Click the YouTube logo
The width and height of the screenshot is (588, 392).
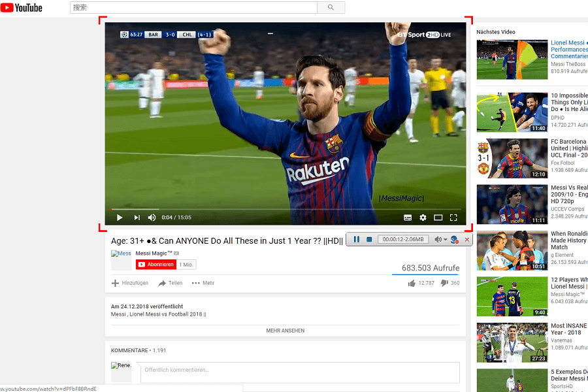(22, 7)
